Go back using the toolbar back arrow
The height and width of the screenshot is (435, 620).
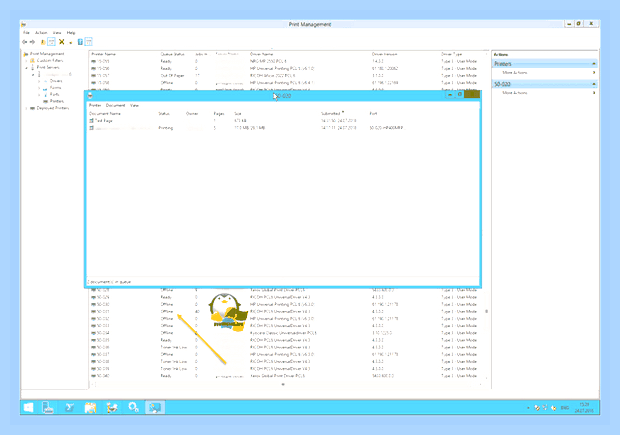25,42
